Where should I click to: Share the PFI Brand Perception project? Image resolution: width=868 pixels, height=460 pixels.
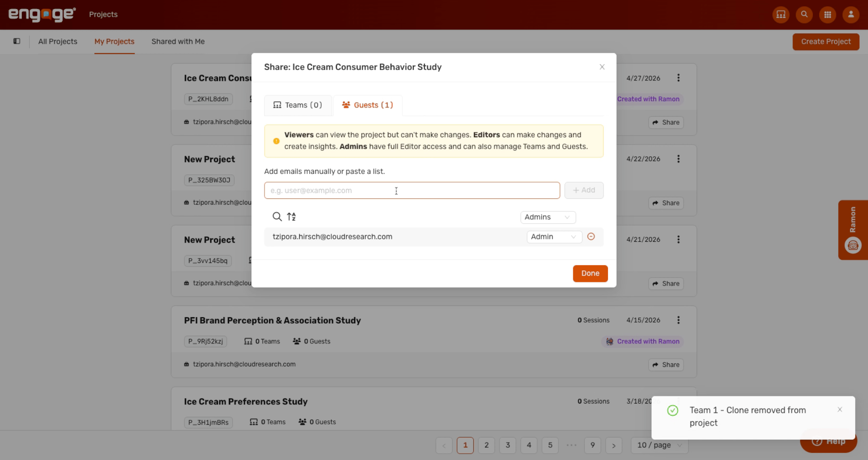pyautogui.click(x=666, y=365)
